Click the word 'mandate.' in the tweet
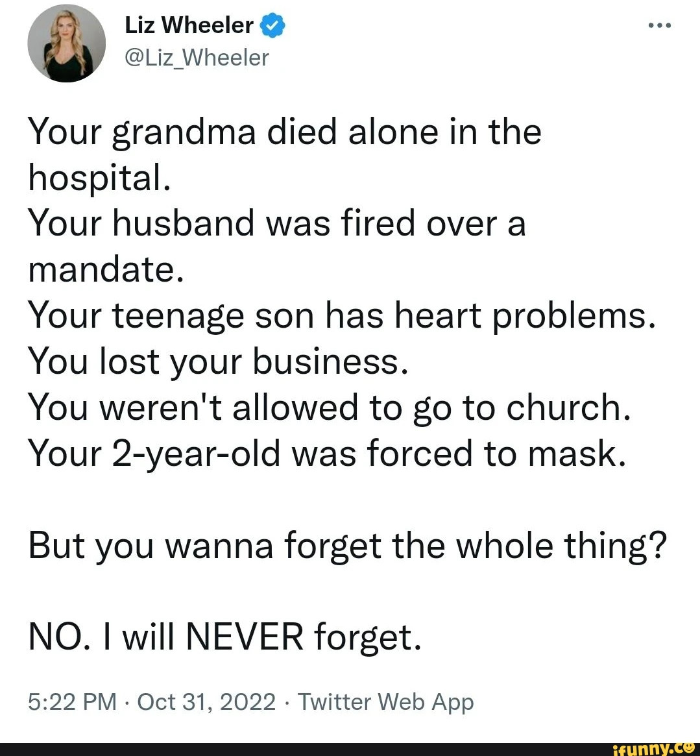This screenshot has width=700, height=756. [x=106, y=270]
